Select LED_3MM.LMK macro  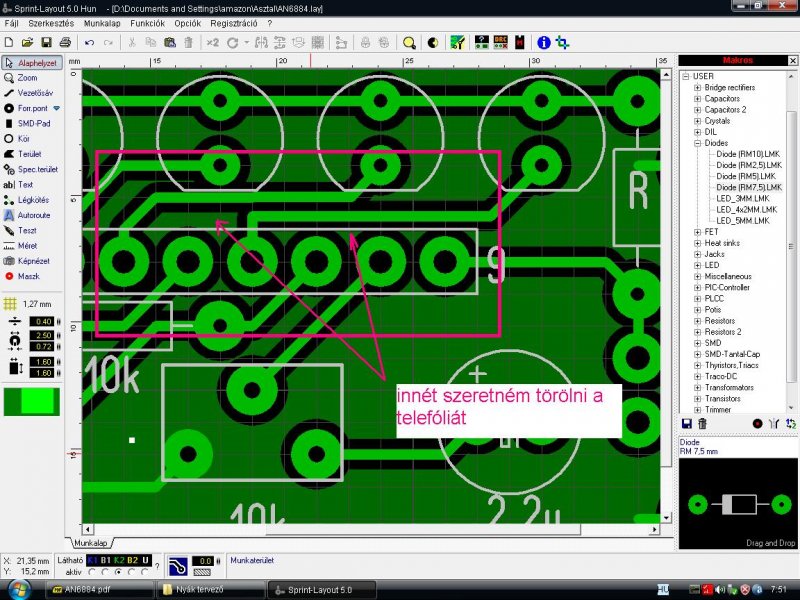point(742,198)
